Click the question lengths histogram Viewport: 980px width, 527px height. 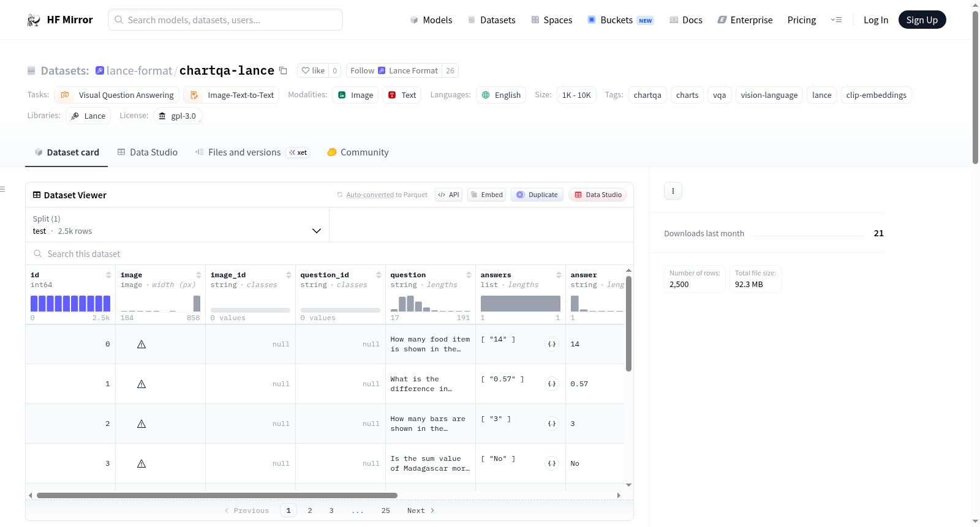pos(431,304)
